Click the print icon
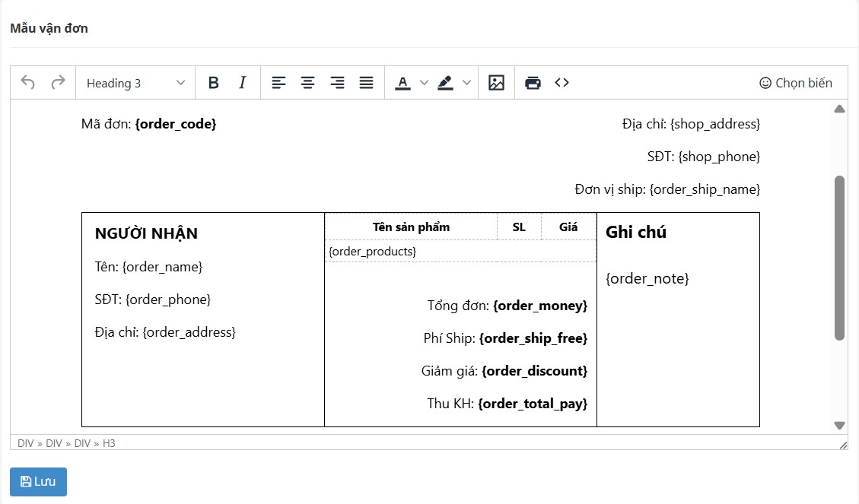 (533, 83)
